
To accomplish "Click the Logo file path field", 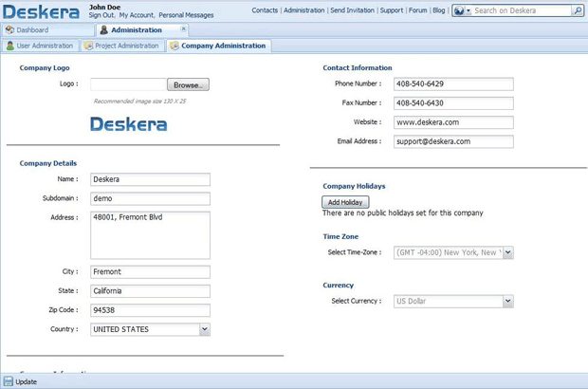I will click(129, 84).
